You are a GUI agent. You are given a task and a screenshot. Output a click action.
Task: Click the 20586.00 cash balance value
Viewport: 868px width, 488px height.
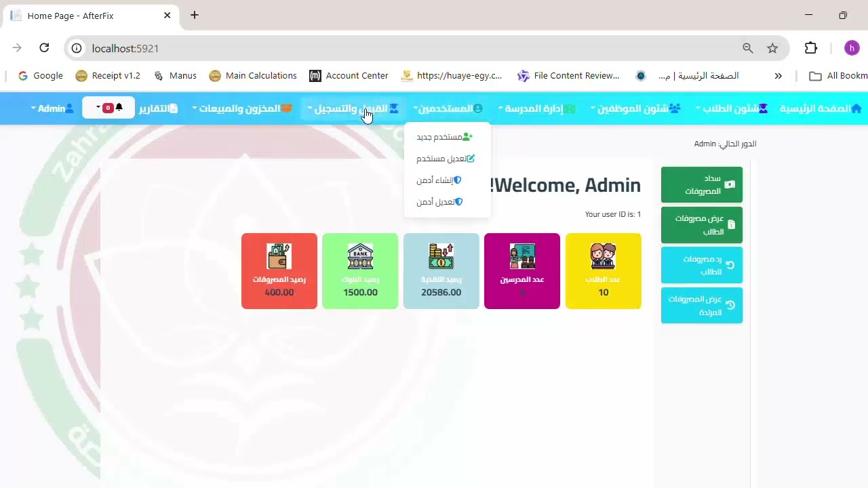[441, 292]
